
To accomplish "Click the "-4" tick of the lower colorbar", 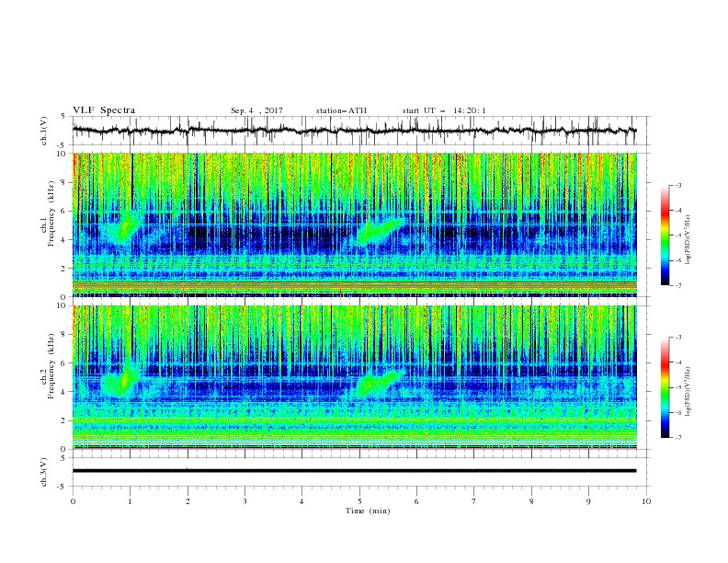I will [677, 362].
